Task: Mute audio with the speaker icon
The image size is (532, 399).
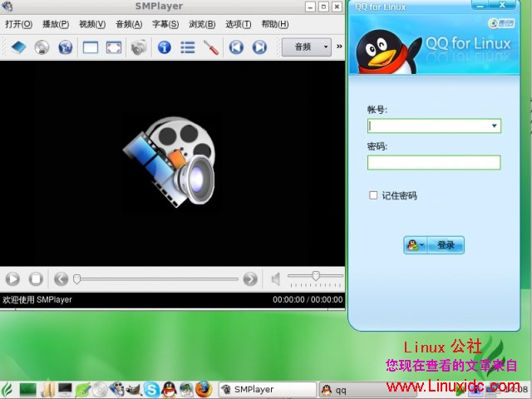Action: pos(276,279)
